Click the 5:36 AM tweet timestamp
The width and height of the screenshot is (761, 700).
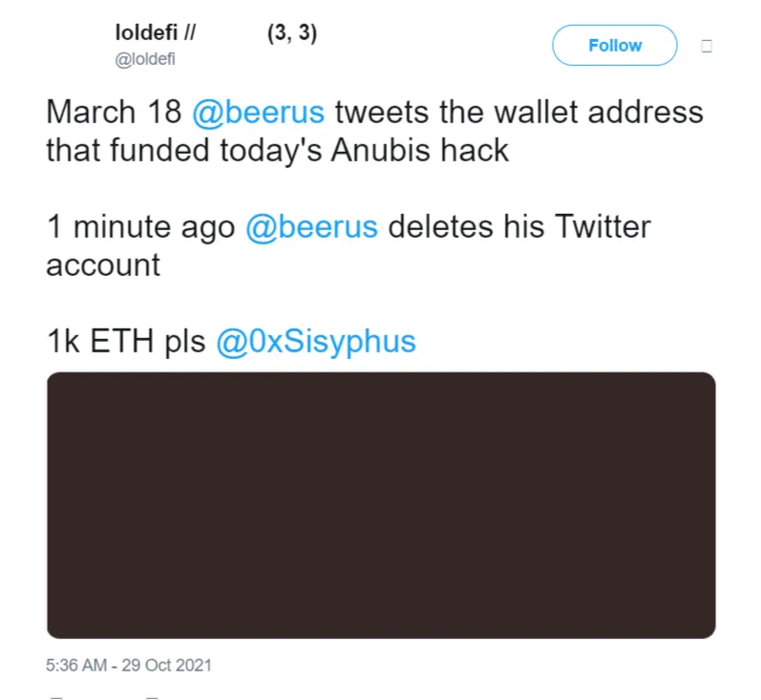129,664
